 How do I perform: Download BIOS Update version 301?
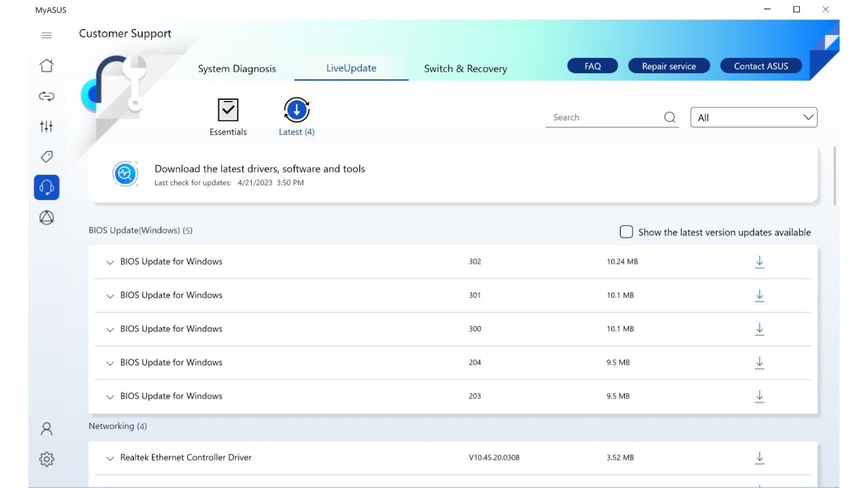(759, 296)
